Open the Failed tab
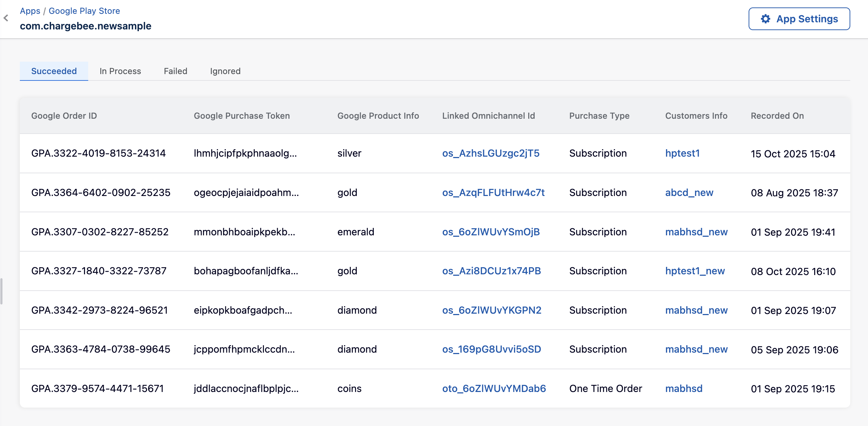The width and height of the screenshot is (868, 426). point(175,71)
